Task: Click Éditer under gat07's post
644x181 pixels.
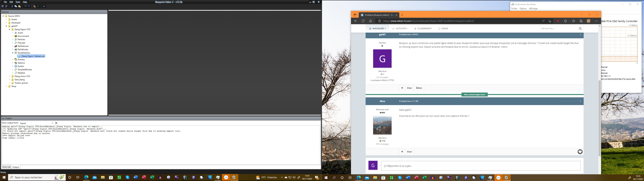Action: (419, 88)
